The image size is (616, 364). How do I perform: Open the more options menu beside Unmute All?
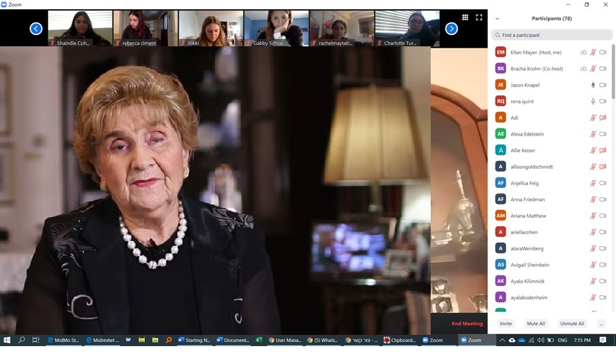601,324
